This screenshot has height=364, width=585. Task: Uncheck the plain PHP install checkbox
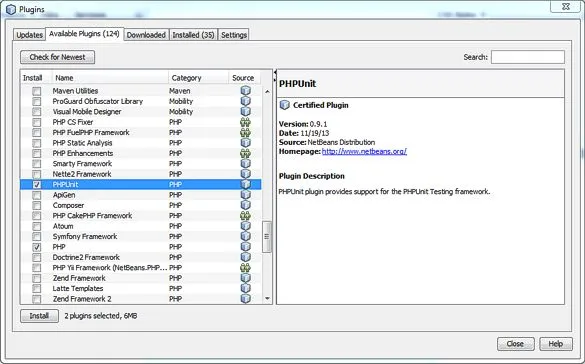[37, 247]
